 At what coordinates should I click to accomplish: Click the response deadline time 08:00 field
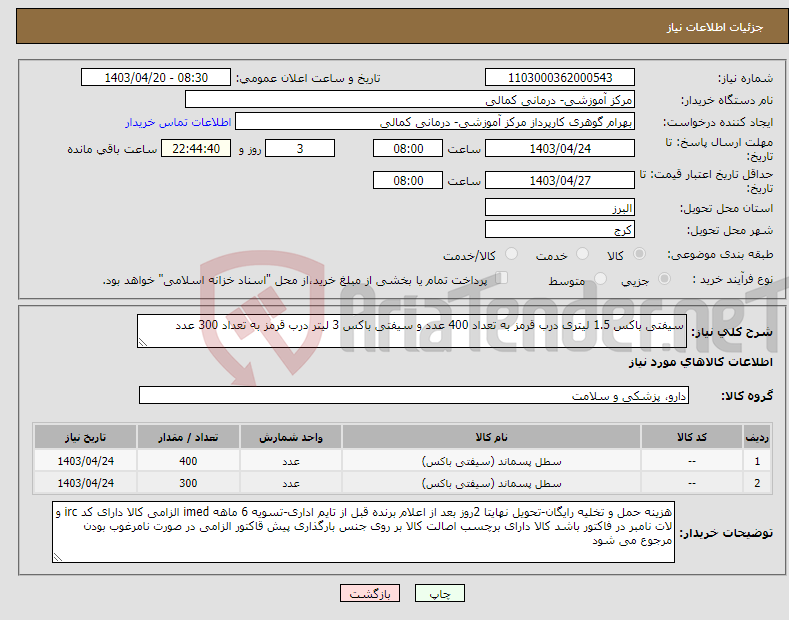click(x=408, y=148)
